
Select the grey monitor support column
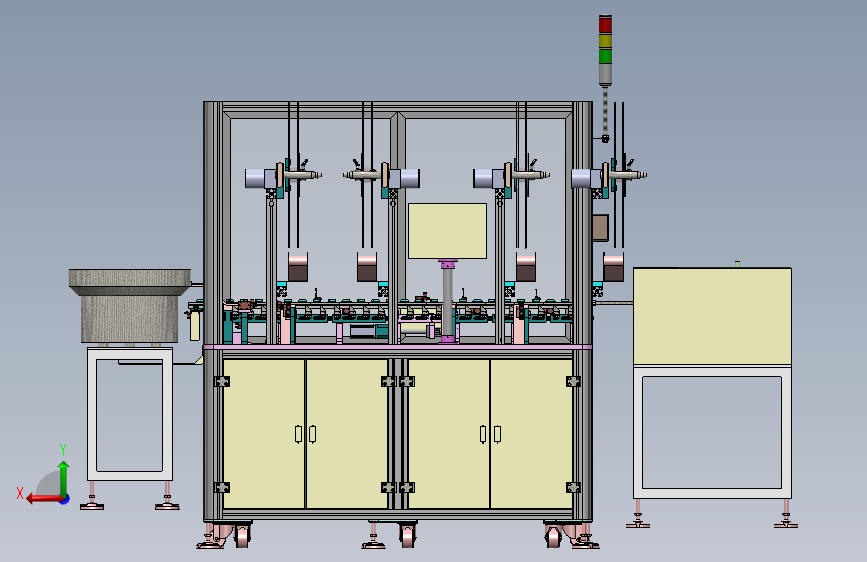point(447,301)
